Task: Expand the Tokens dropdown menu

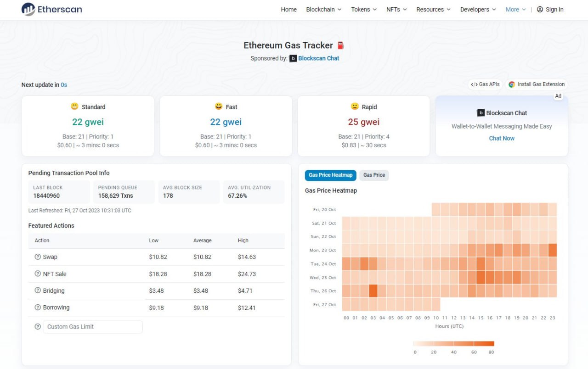Action: pyautogui.click(x=364, y=9)
